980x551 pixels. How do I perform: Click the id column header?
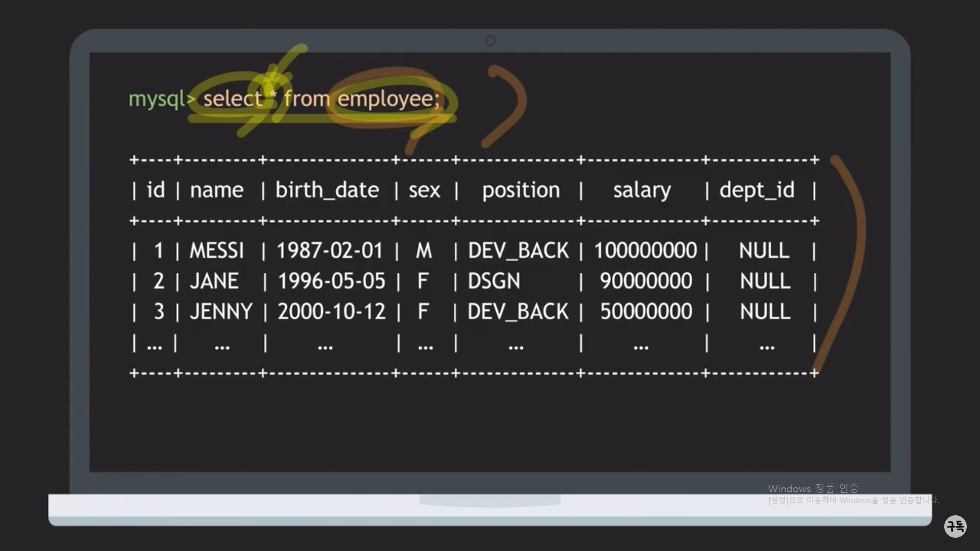(x=156, y=190)
